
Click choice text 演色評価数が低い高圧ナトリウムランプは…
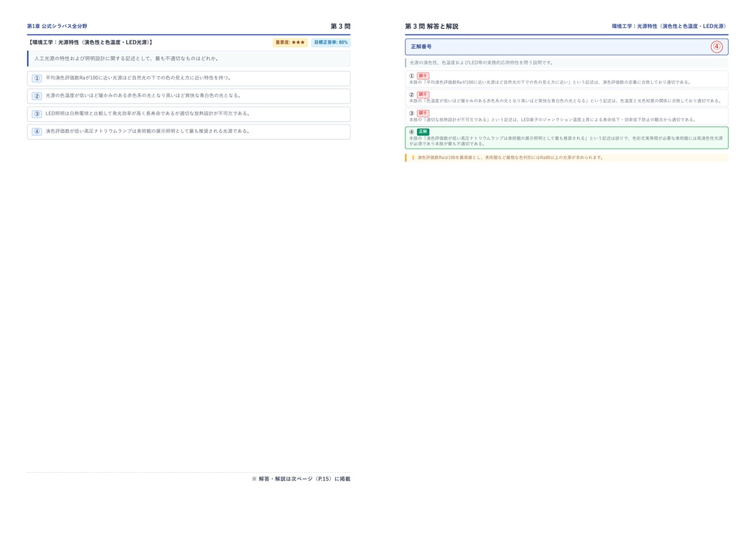[x=148, y=131]
